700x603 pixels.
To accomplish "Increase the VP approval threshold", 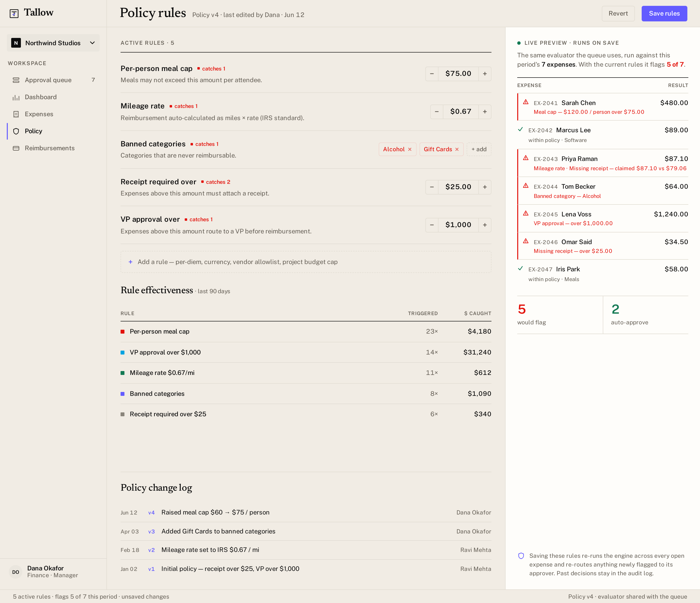I will click(485, 225).
